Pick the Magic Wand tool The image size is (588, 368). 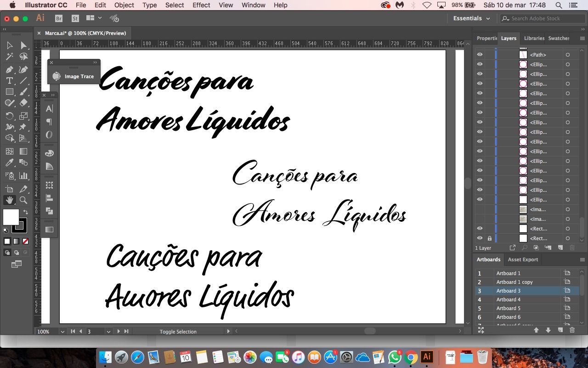[x=9, y=57]
